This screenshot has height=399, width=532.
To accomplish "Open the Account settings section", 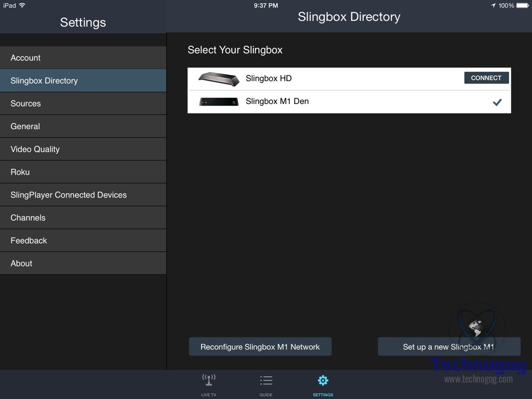I will coord(83,58).
